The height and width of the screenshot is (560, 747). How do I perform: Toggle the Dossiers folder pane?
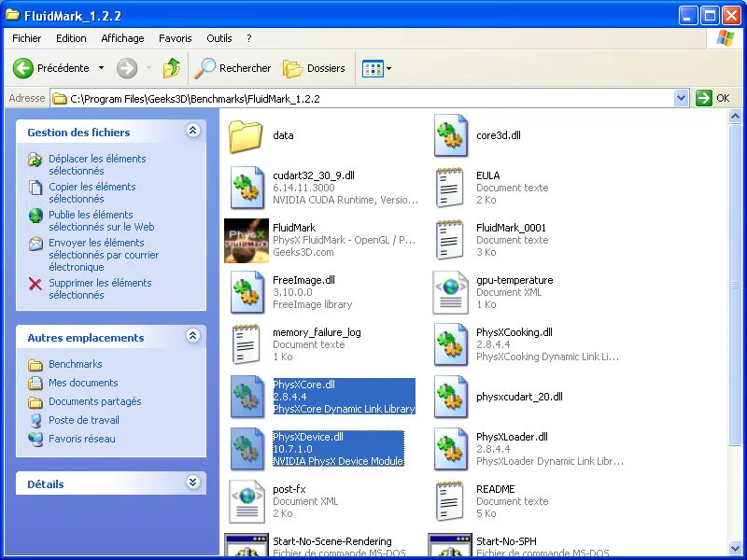[x=315, y=68]
